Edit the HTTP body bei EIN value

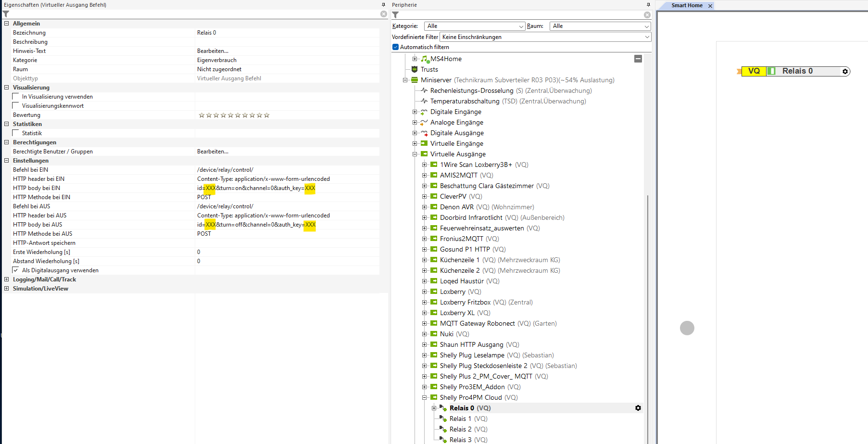(x=287, y=188)
